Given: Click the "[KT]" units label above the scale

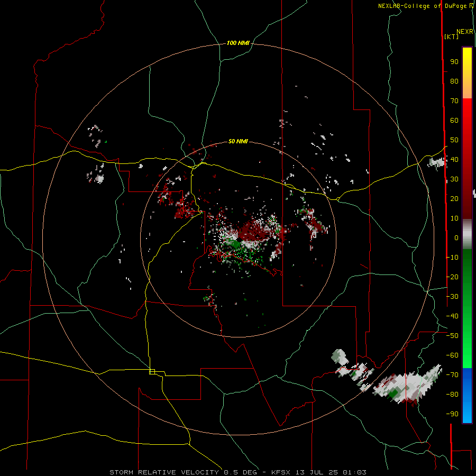Looking at the screenshot, I should tap(452, 36).
